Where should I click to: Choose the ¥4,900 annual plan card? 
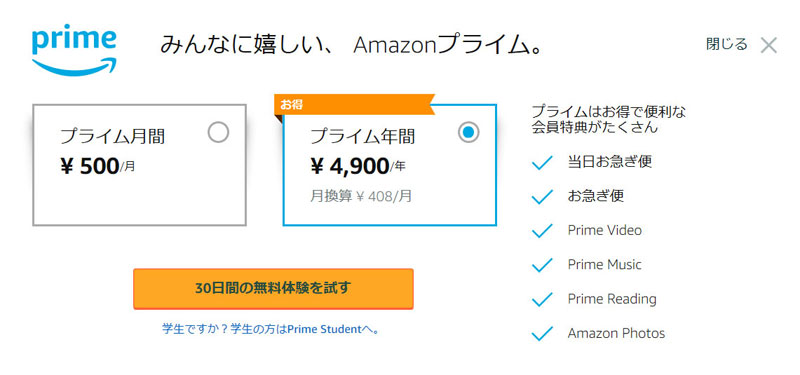tap(390, 165)
